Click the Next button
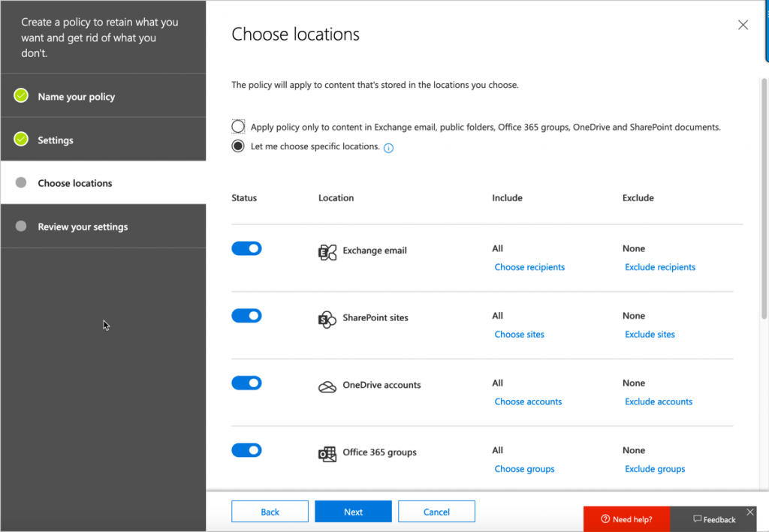The height and width of the screenshot is (532, 769). 353,512
